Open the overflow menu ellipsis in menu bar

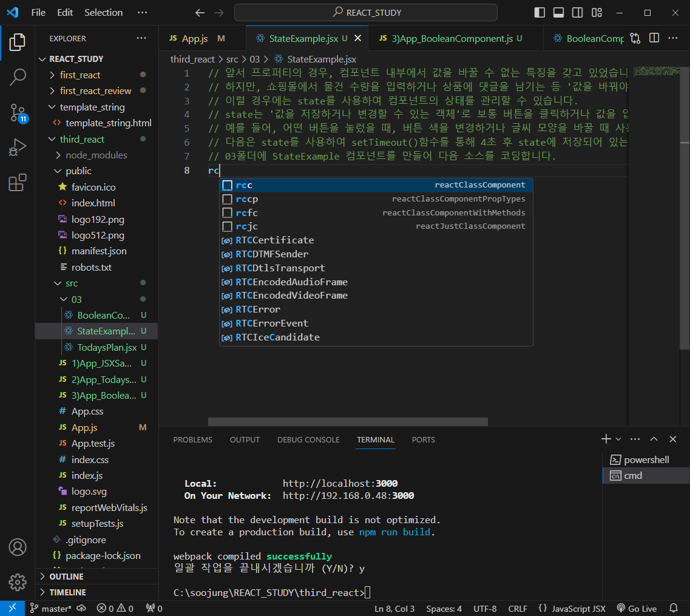point(142,13)
